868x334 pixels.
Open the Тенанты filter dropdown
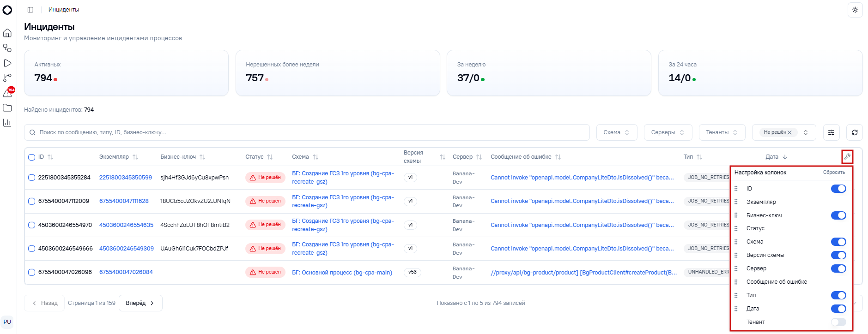point(722,132)
